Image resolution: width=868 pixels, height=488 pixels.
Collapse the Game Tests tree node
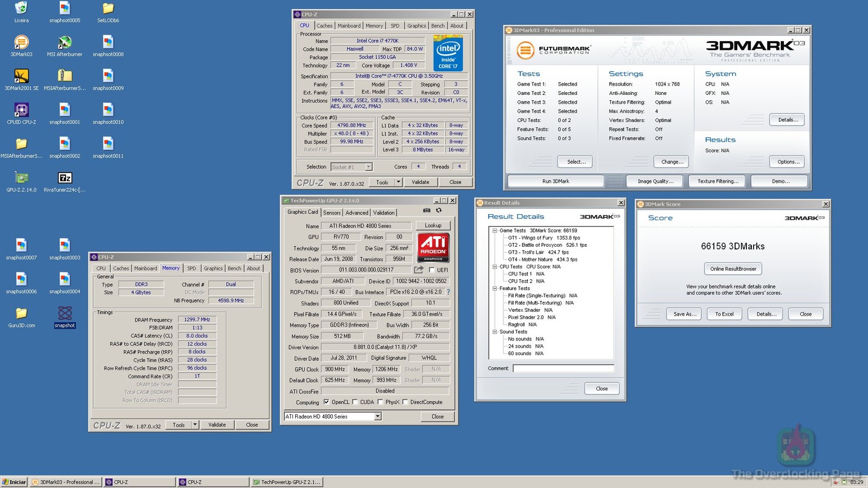click(495, 230)
